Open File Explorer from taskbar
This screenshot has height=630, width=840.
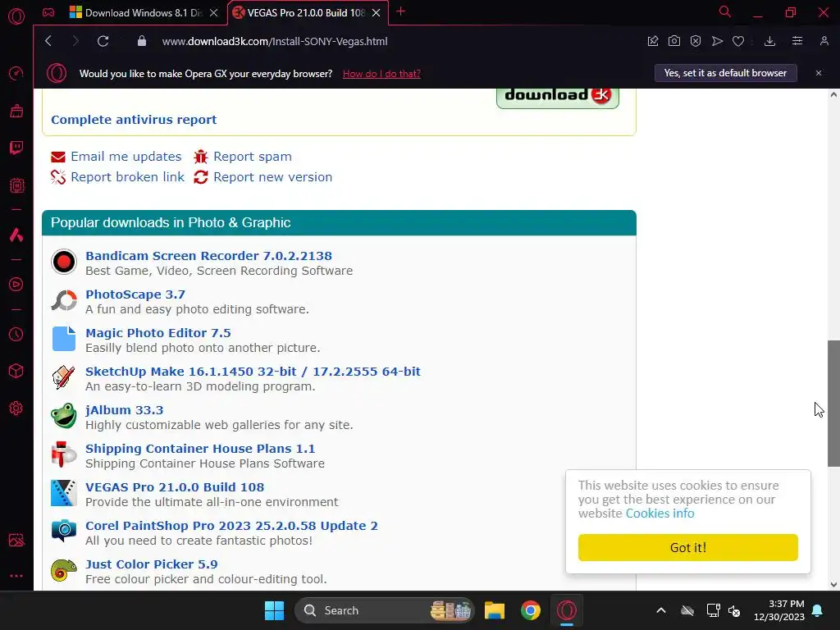(495, 610)
